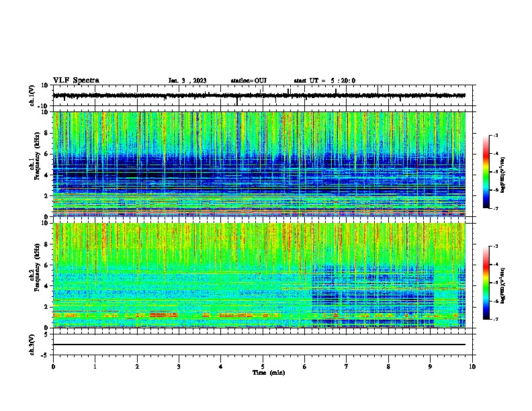532x411 pixels.
Task: Click the "6" kHz tick of ch.1 spectrogram
Action: 46,154
